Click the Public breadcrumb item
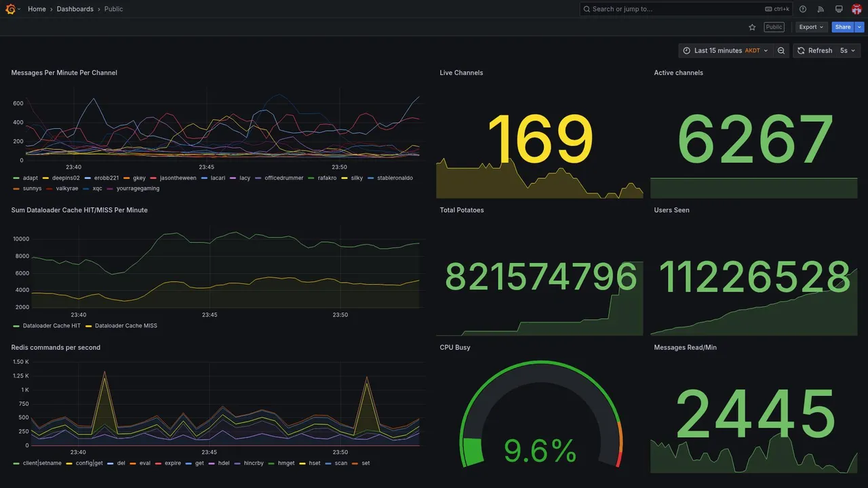Viewport: 868px width, 488px height. point(114,9)
